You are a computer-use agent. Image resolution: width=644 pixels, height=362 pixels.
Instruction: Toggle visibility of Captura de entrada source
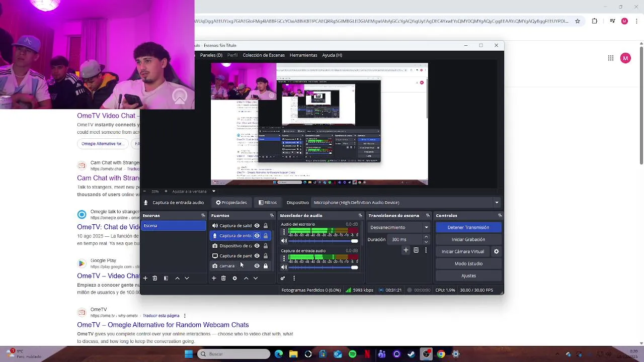pos(257,236)
